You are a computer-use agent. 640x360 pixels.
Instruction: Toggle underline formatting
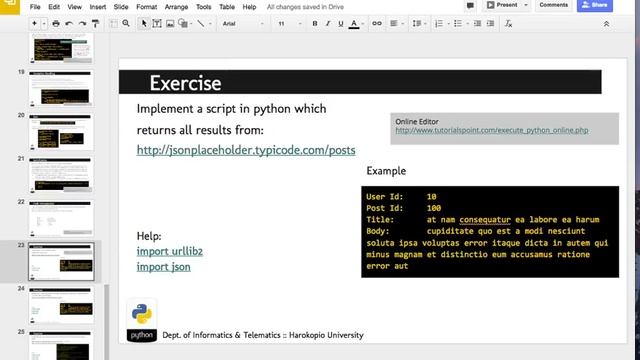tap(341, 24)
